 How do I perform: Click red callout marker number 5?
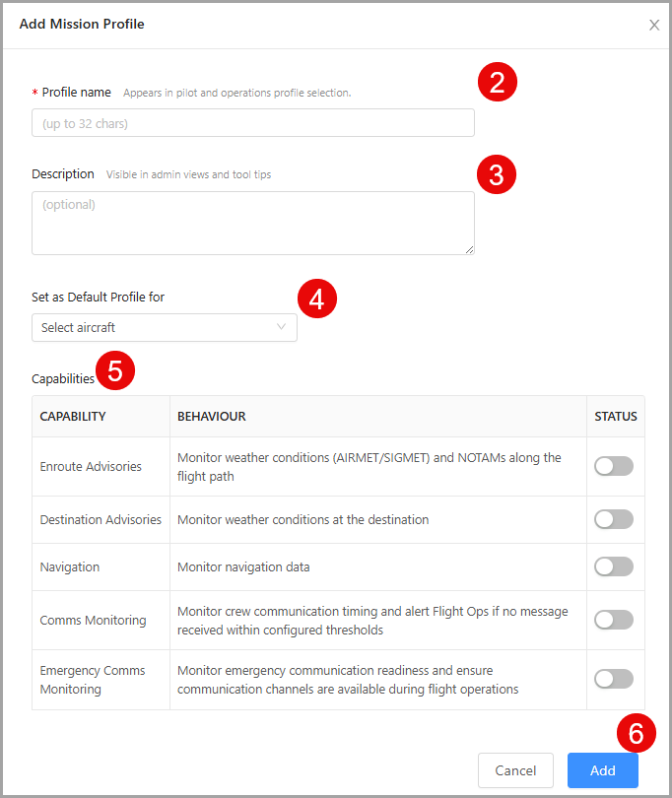115,370
